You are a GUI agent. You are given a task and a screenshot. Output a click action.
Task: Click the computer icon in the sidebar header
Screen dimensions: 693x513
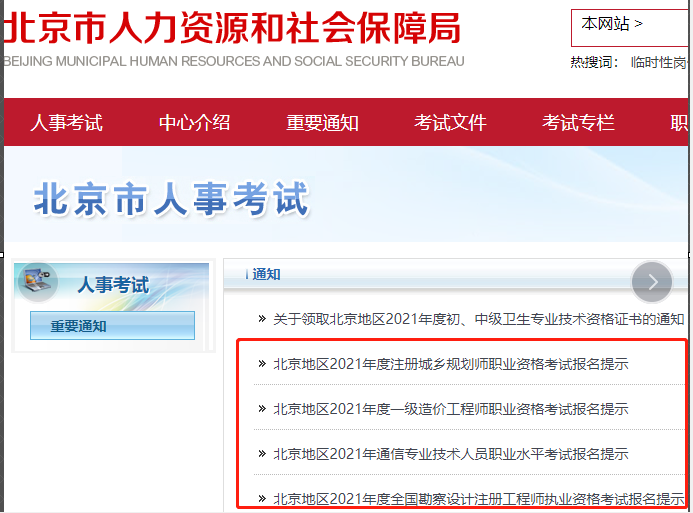pyautogui.click(x=38, y=282)
